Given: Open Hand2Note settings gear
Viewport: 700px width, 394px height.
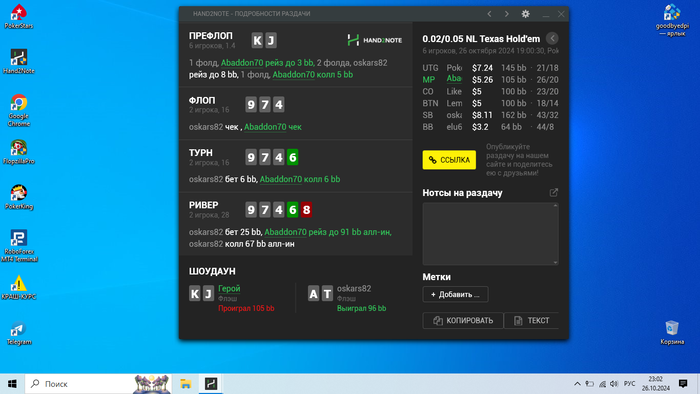Looking at the screenshot, I should pos(525,14).
